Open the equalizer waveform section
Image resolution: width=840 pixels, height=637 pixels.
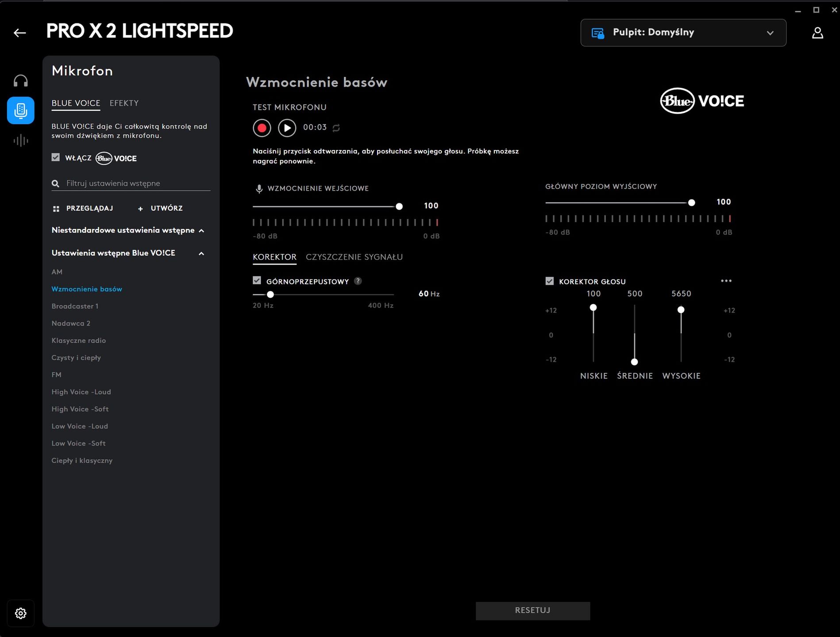pos(21,141)
